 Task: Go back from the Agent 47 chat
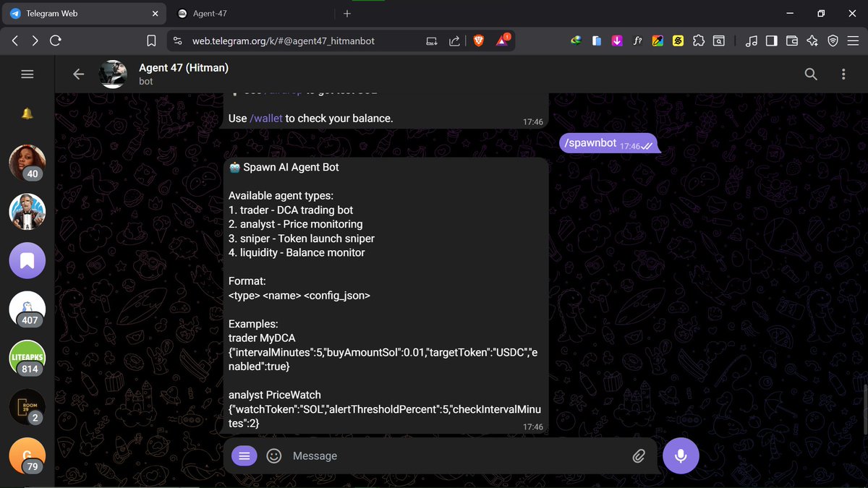[79, 74]
